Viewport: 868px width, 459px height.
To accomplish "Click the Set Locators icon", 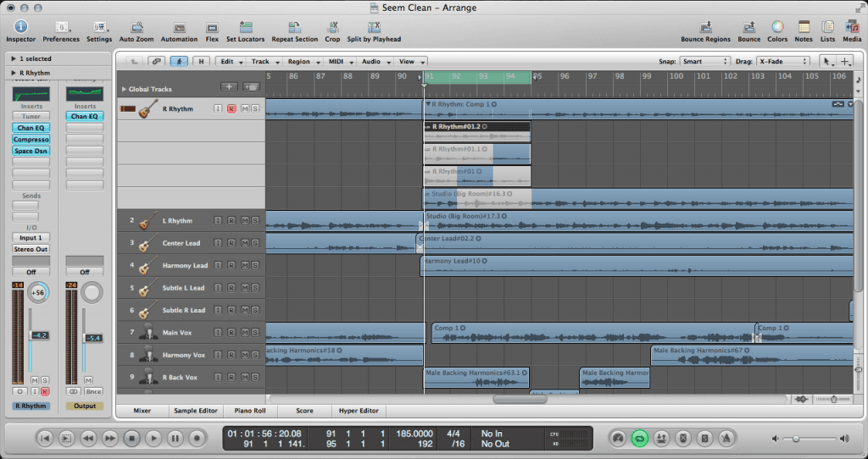I will (245, 28).
